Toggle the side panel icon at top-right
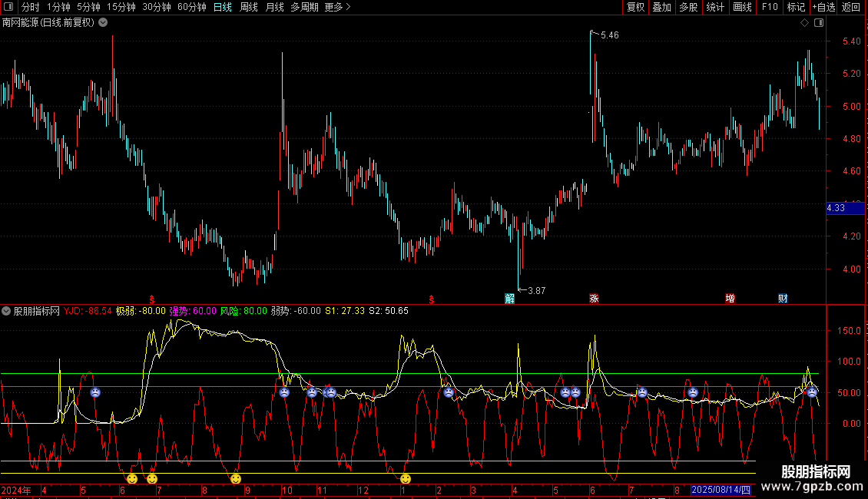Screen dimensions: 868x499 coord(819,23)
